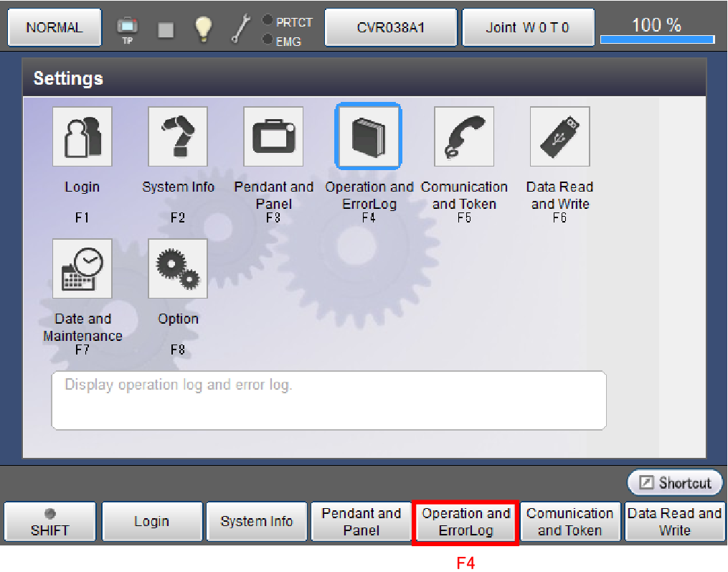The height and width of the screenshot is (572, 728).
Task: Click the wrench icon in status bar
Action: point(240,29)
